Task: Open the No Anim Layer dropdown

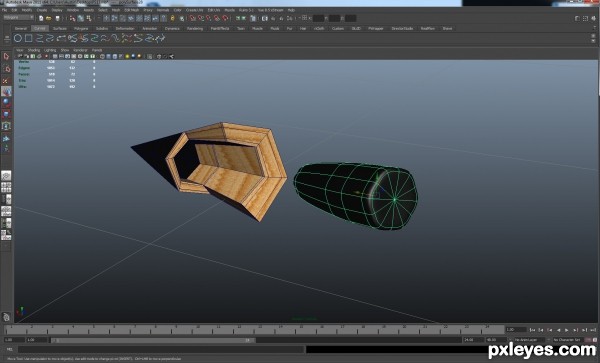Action: pos(529,340)
